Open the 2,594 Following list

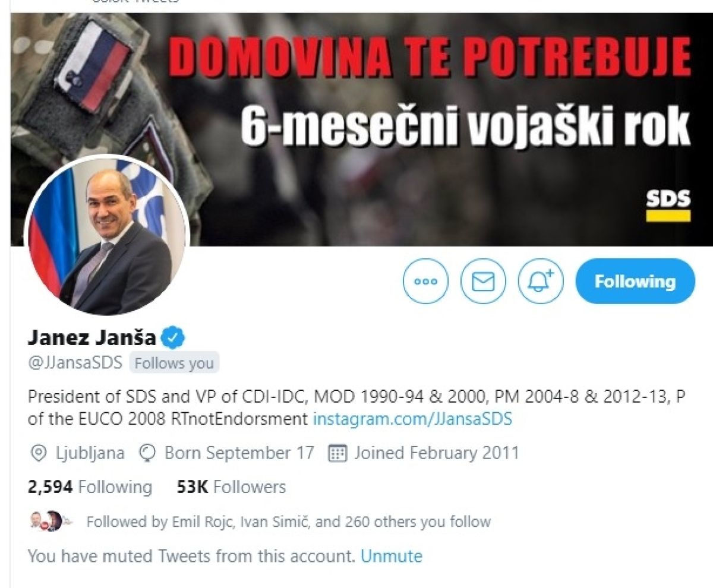[90, 488]
